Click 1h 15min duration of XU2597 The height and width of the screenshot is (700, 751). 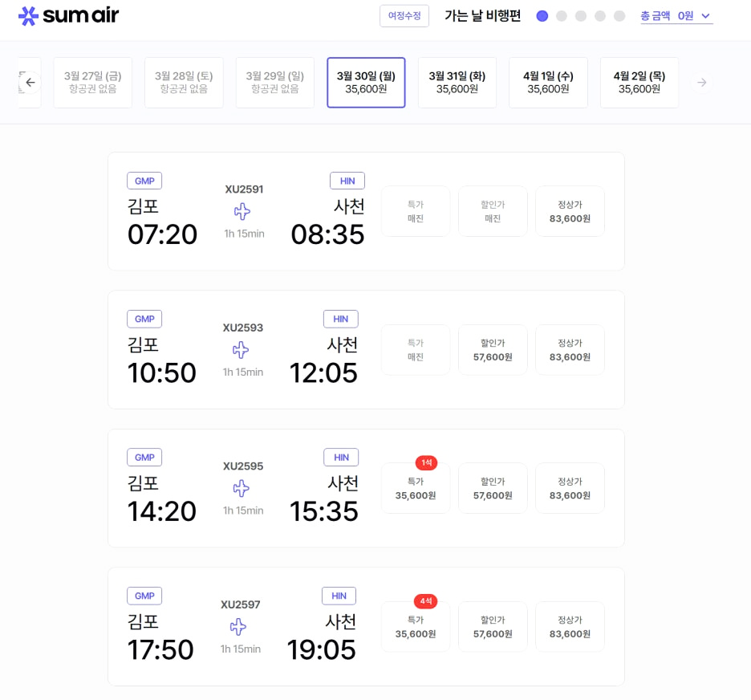coord(241,649)
